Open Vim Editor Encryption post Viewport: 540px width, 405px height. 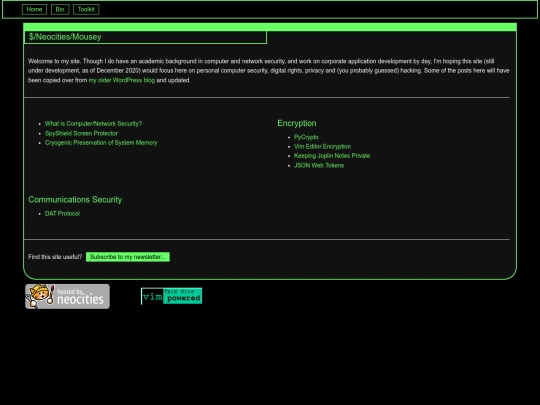[322, 146]
